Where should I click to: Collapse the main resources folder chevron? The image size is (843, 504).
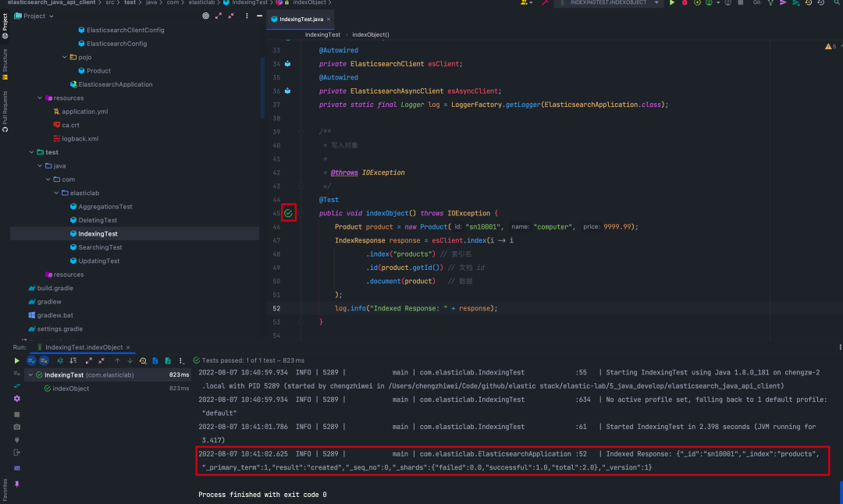coord(40,98)
